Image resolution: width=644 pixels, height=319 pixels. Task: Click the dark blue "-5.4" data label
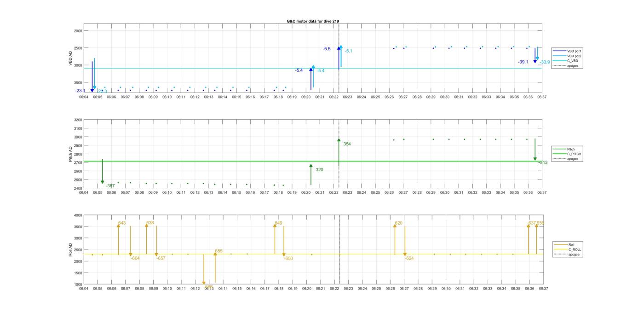(299, 70)
